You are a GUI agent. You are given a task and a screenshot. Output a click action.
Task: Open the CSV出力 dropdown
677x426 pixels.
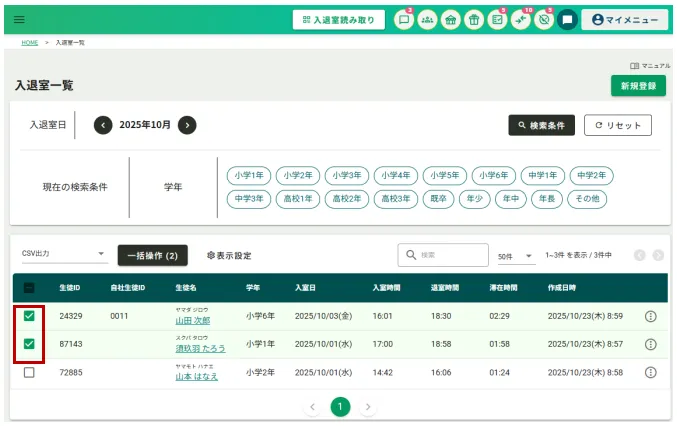[64, 255]
